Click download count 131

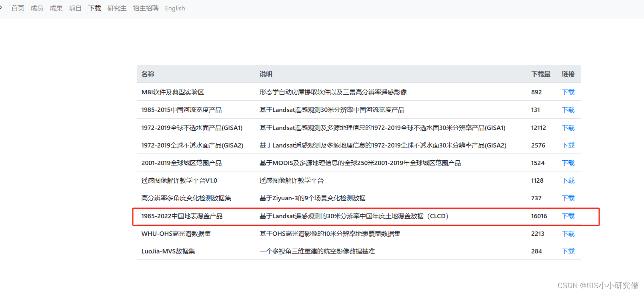536,110
